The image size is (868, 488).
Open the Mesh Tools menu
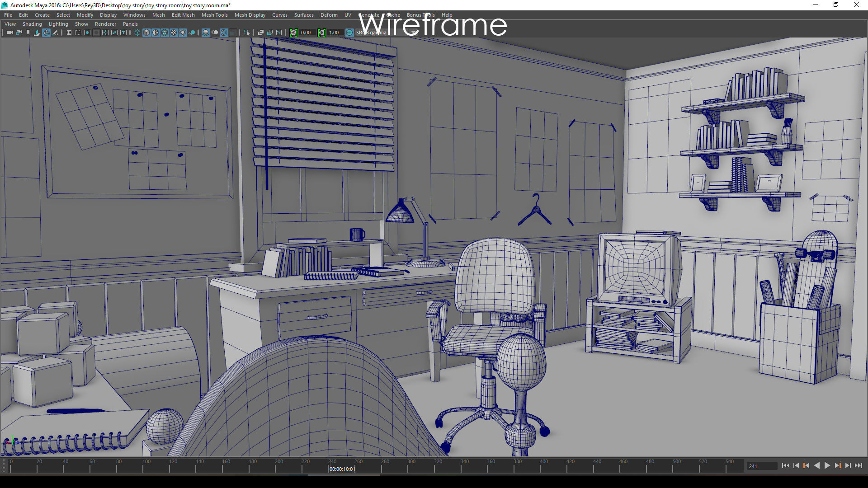point(214,15)
